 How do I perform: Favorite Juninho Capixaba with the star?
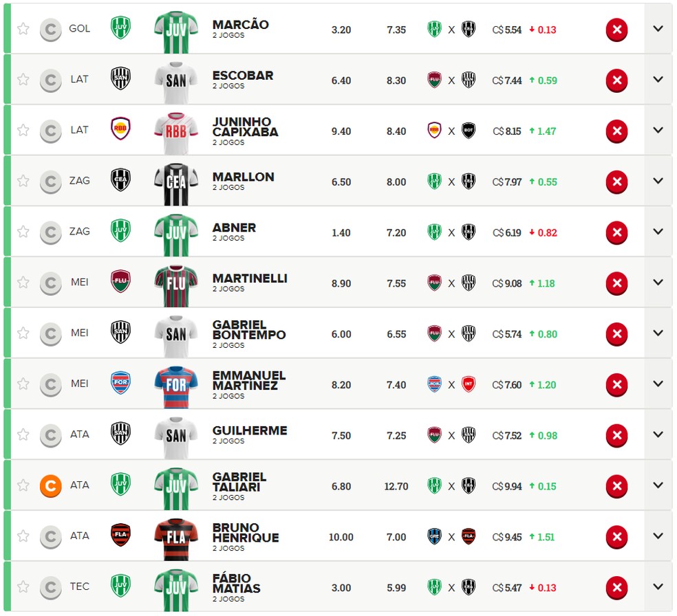coord(23,130)
